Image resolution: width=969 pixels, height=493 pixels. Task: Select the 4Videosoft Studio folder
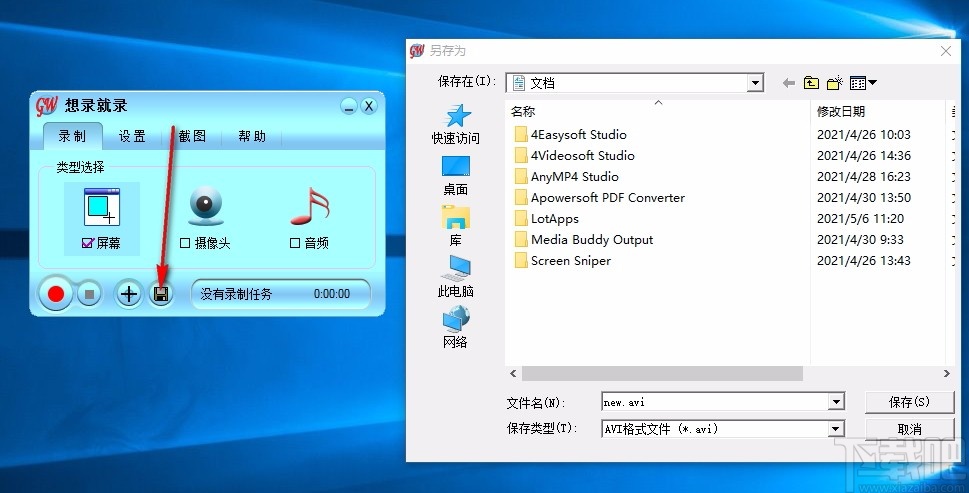click(583, 156)
